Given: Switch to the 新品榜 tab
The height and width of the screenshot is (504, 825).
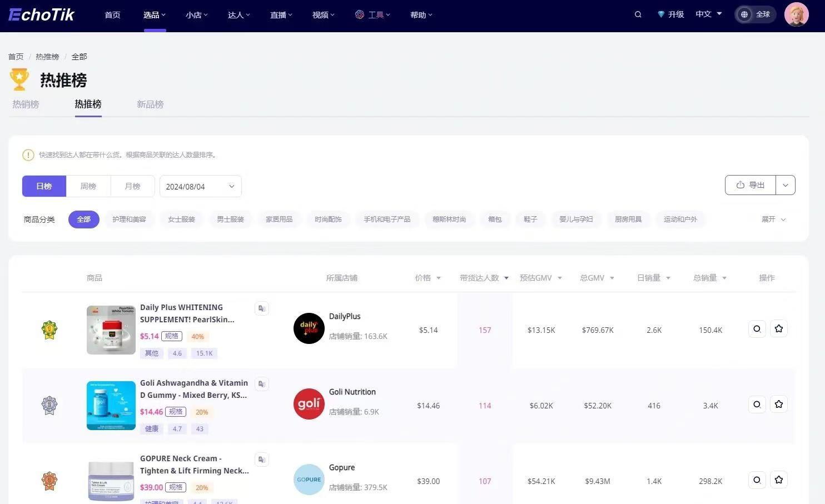Looking at the screenshot, I should 150,104.
